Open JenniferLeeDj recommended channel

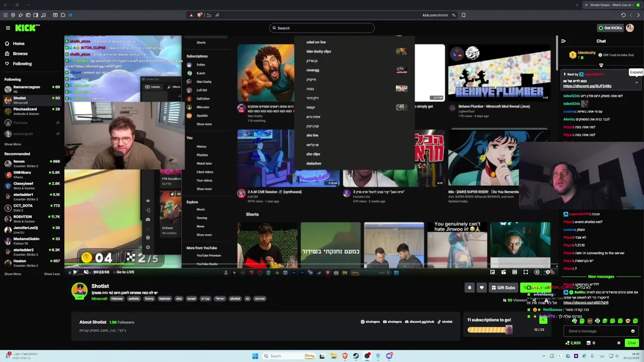point(32,230)
